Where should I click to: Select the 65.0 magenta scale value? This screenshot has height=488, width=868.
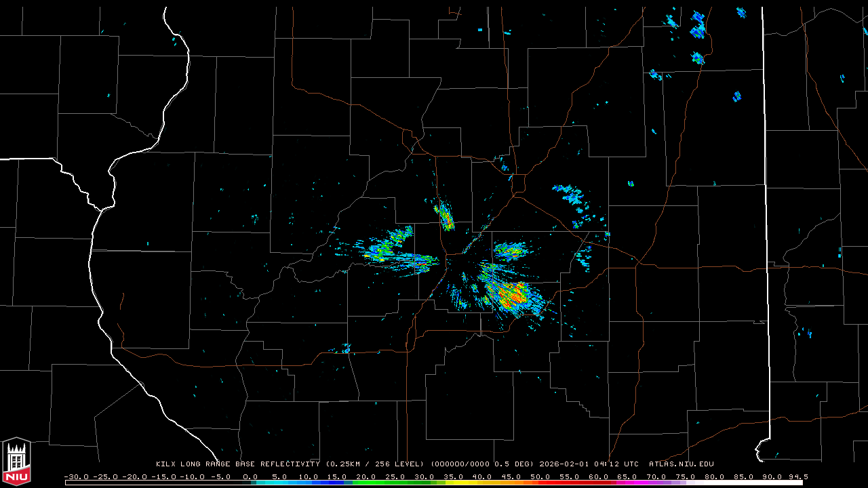click(628, 476)
